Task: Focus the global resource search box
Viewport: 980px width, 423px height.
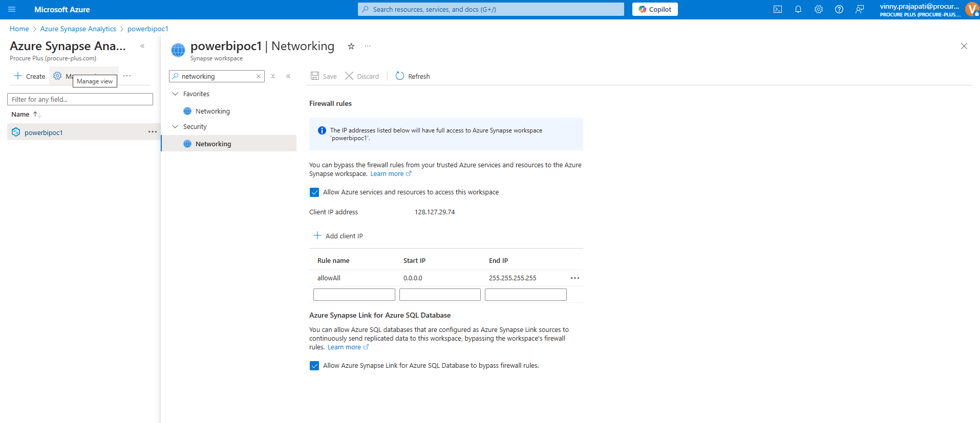Action: pyautogui.click(x=491, y=9)
